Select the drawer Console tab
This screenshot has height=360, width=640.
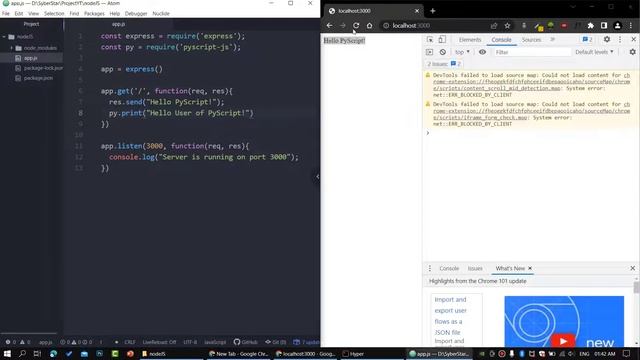(x=449, y=268)
